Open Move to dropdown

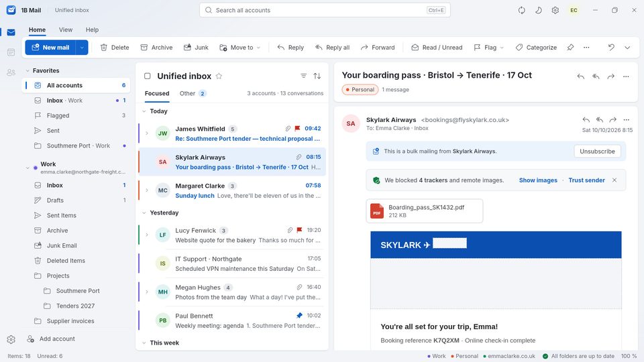click(x=240, y=48)
